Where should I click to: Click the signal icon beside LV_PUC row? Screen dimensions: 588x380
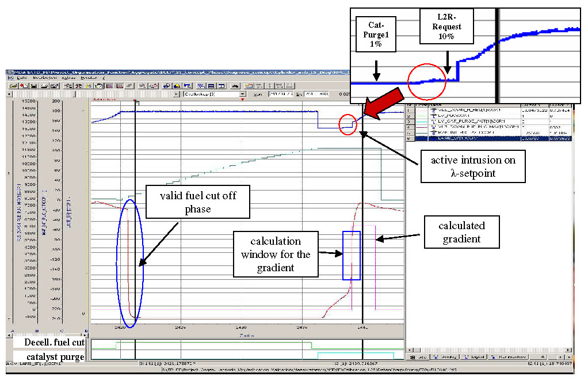coord(434,116)
